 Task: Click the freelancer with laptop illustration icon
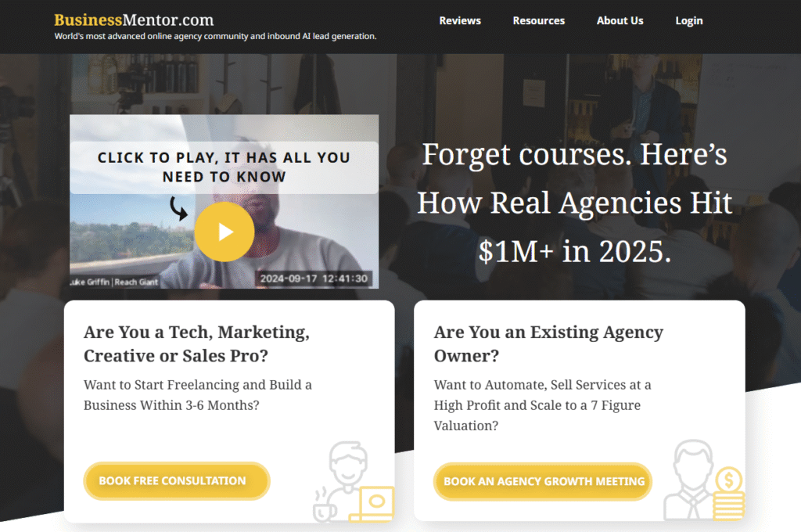(354, 482)
